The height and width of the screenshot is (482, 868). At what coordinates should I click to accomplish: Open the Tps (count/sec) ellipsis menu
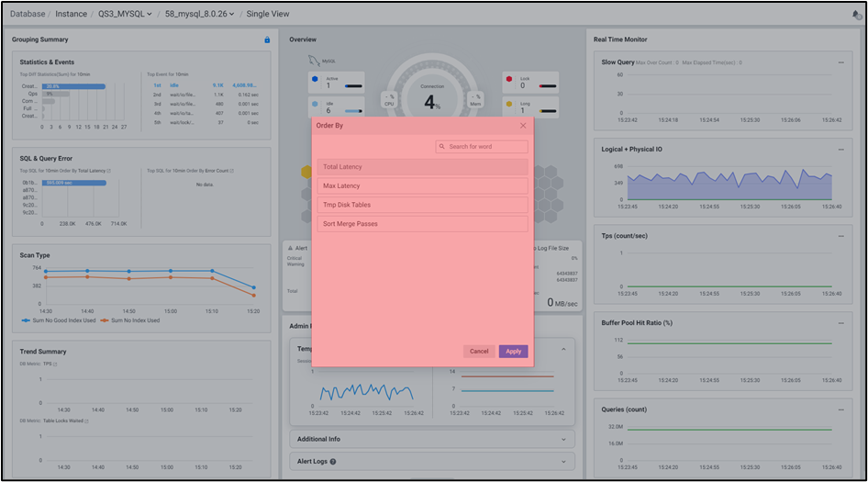click(x=840, y=236)
